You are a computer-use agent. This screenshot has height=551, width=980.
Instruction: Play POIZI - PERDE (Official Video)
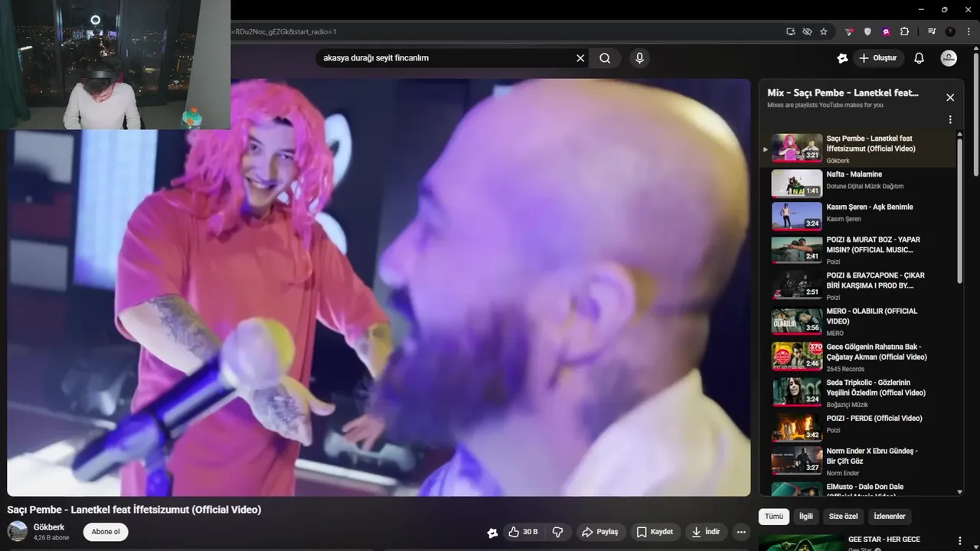859,427
